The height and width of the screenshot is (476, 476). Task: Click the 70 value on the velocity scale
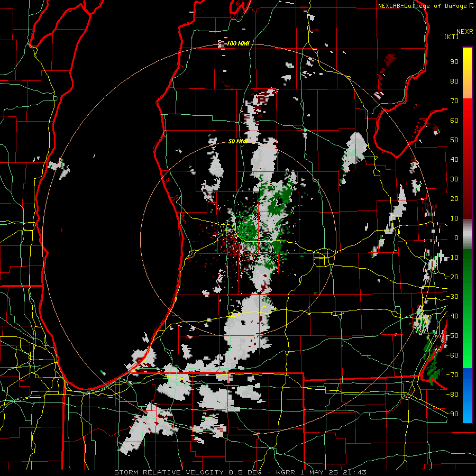[x=454, y=101]
